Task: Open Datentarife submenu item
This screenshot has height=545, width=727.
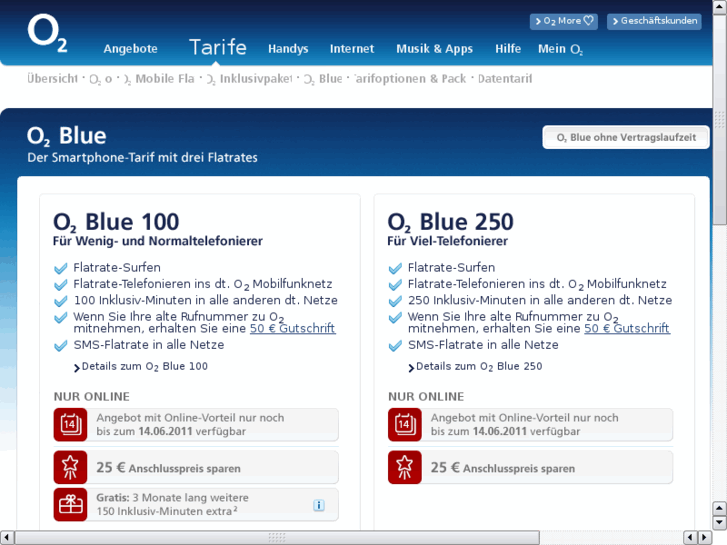Action: 505,79
